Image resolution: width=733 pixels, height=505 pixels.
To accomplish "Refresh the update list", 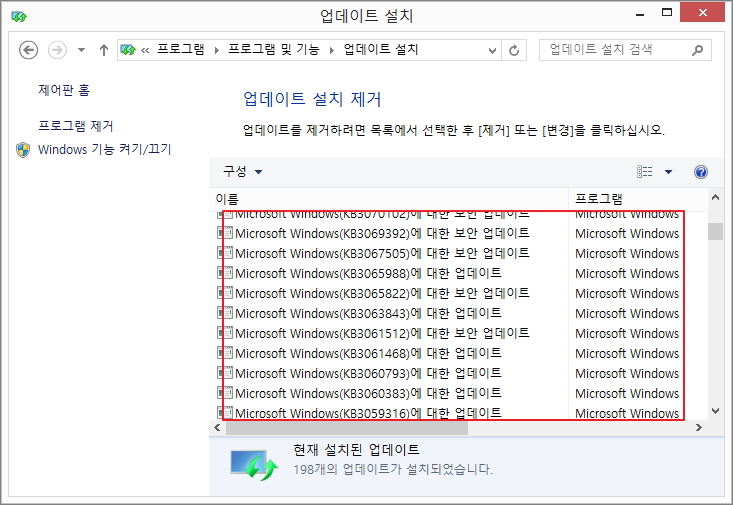I will 514,50.
